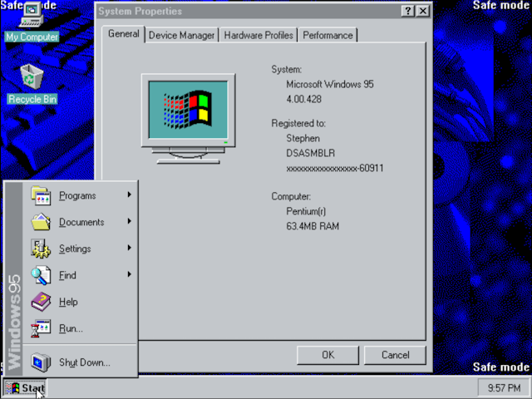Select Run... in the Start menu

[x=80, y=328]
